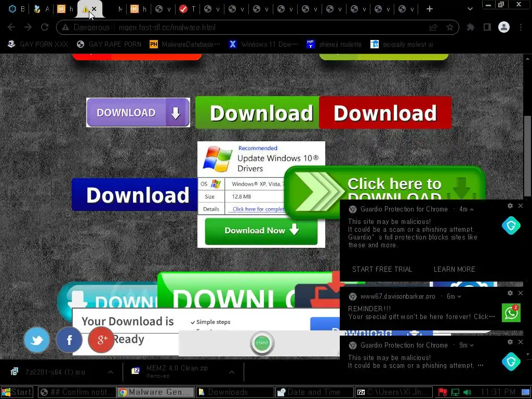Go back with the browser back arrow
Viewport: 532px width, 399px height.
(x=11, y=27)
